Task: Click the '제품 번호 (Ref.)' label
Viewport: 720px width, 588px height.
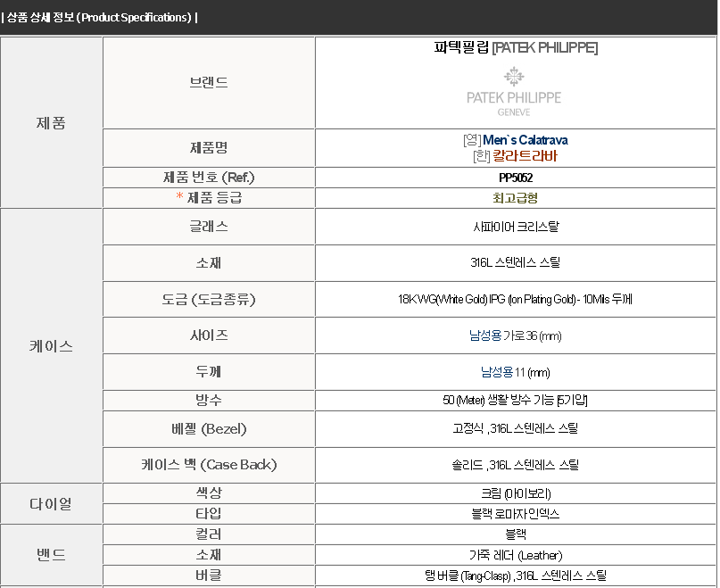Action: point(209,178)
